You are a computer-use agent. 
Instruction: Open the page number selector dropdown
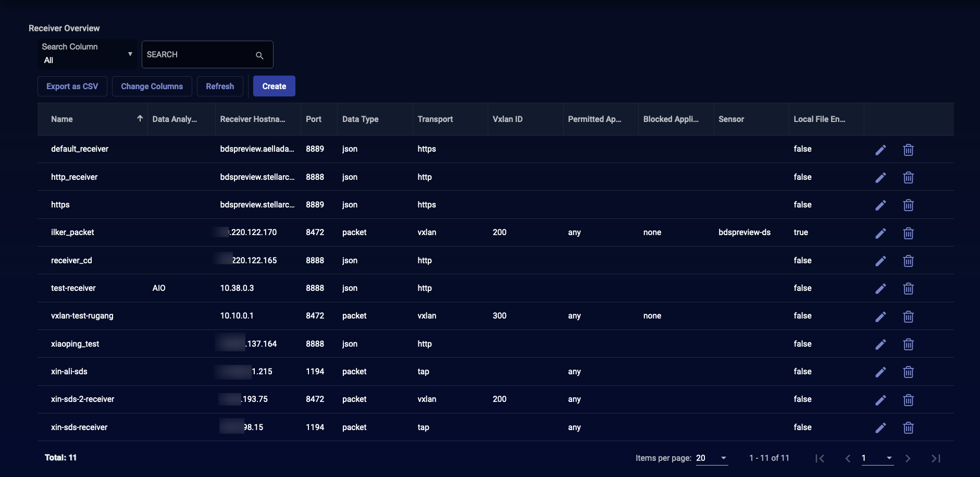click(x=877, y=458)
